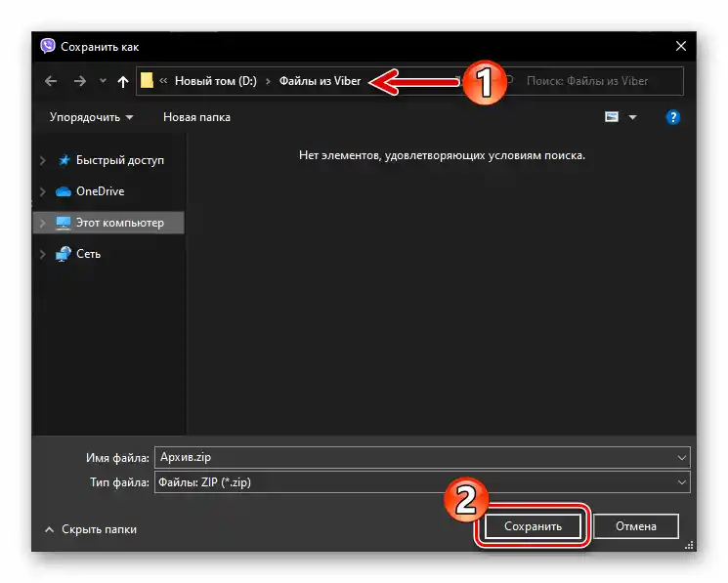The width and height of the screenshot is (728, 583).
Task: Open help with the question mark icon
Action: coord(672,117)
